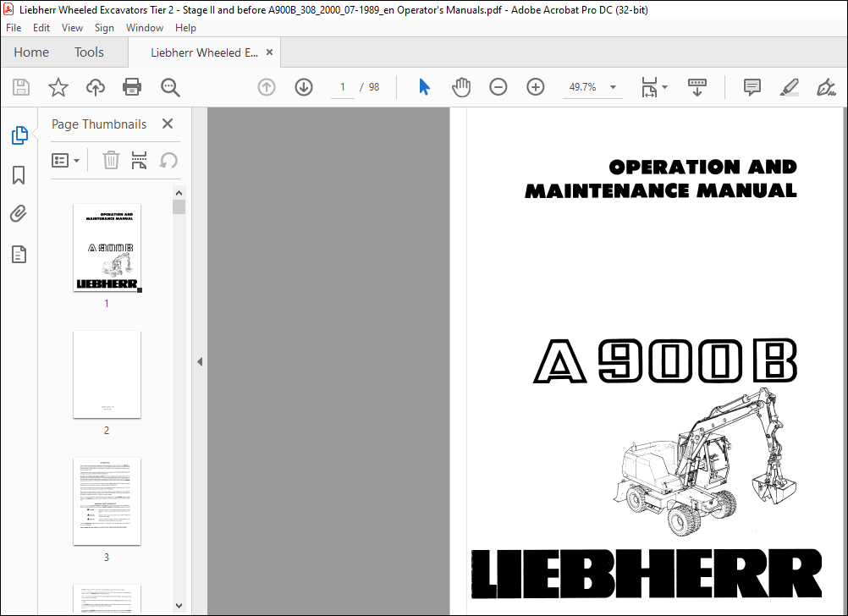Image resolution: width=848 pixels, height=616 pixels.
Task: Open Bookmarks sidebar panel
Action: pos(19,174)
